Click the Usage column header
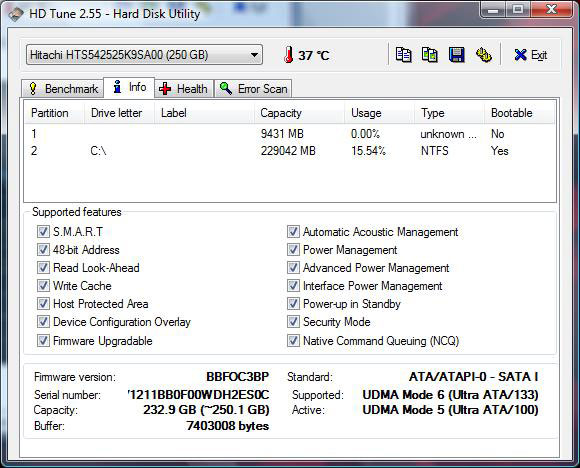The height and width of the screenshot is (468, 580). 380,113
